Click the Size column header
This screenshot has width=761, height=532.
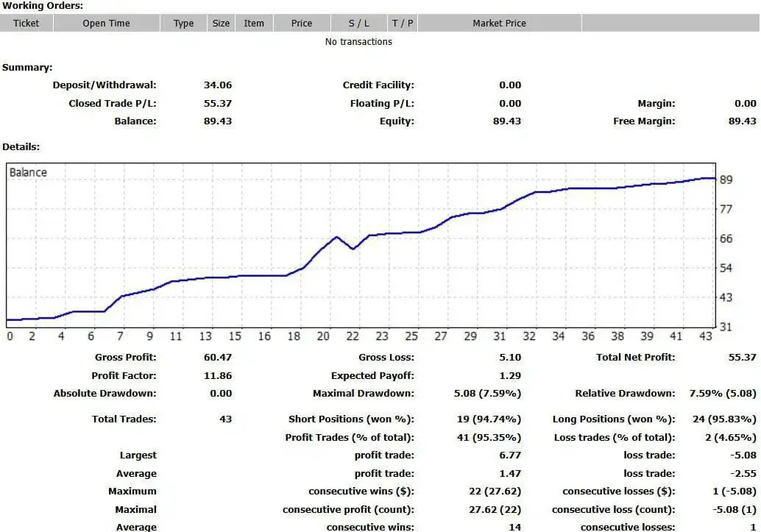[221, 23]
